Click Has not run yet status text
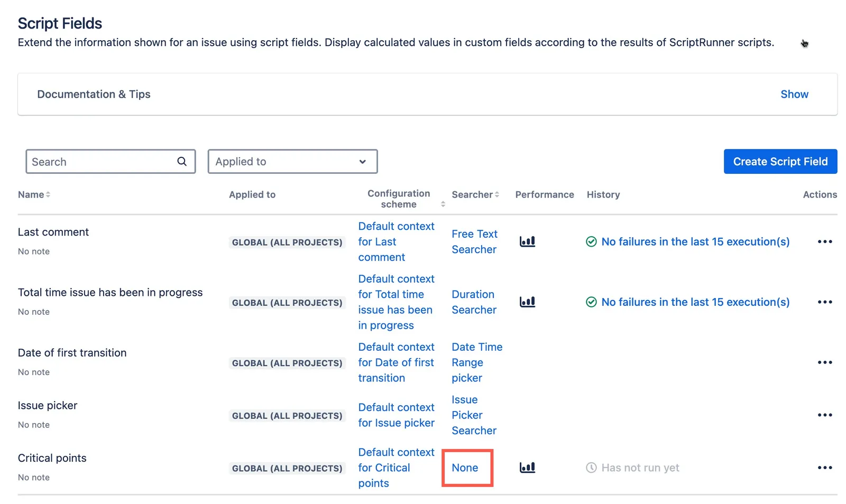846x504 pixels. (640, 468)
